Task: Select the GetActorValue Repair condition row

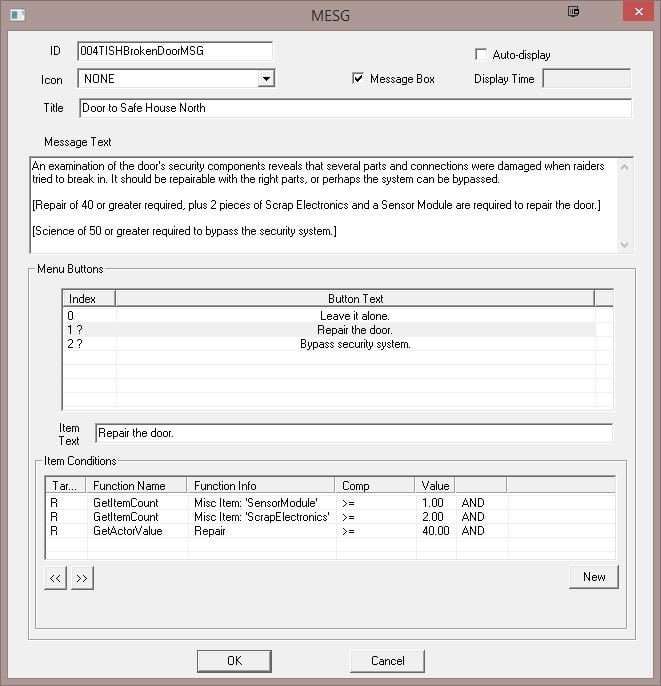Action: coord(260,531)
